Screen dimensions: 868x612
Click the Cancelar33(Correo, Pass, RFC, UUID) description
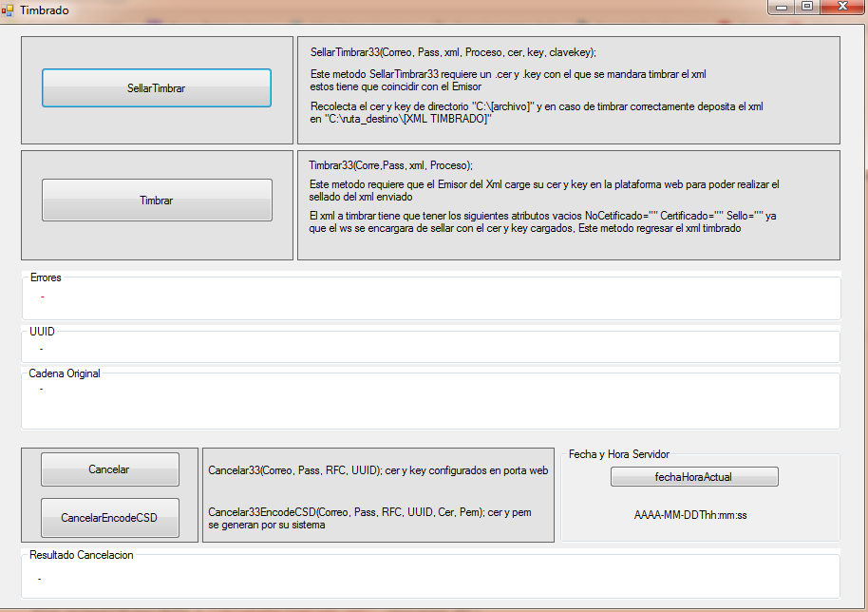[377, 470]
